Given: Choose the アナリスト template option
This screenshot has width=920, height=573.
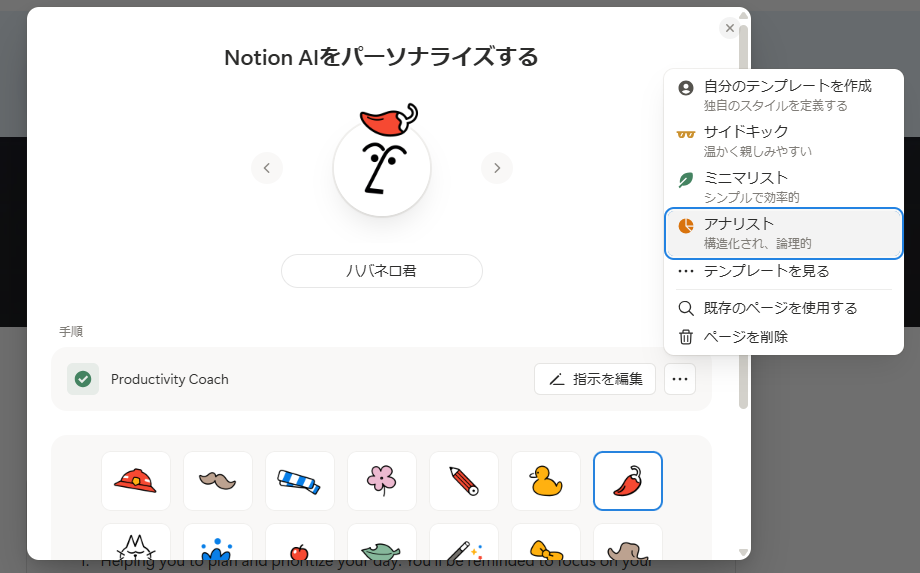Looking at the screenshot, I should point(783,233).
